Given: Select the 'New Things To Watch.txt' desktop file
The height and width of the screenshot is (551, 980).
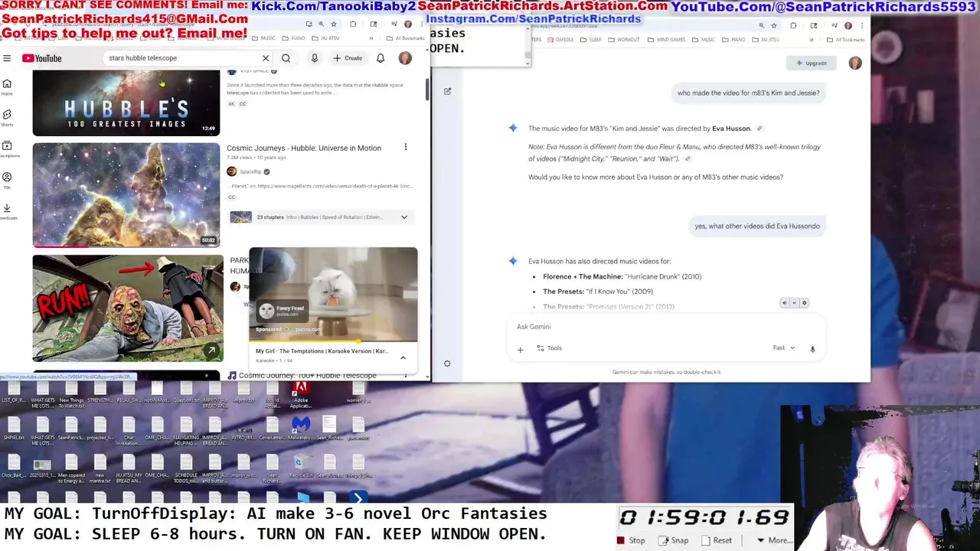Looking at the screenshot, I should click(x=71, y=394).
